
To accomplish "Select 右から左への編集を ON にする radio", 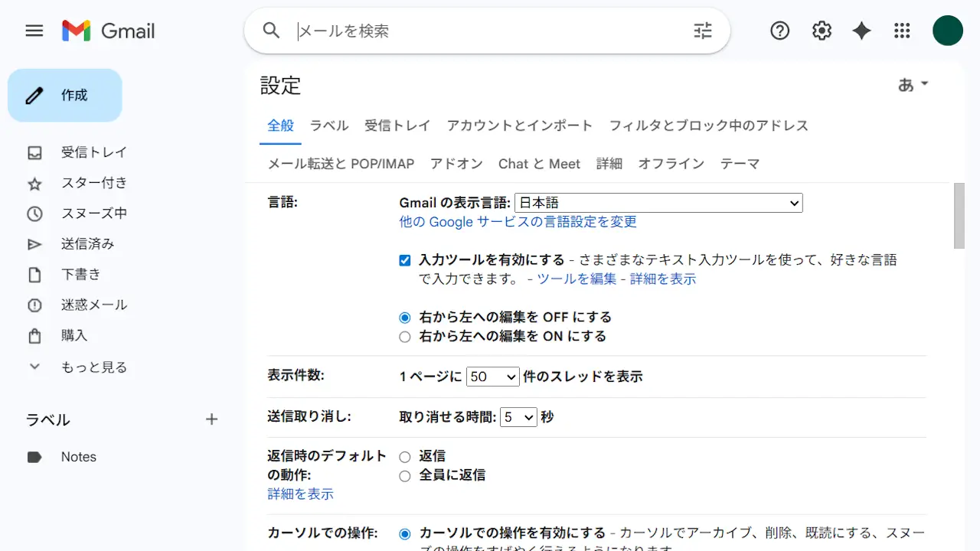I will [405, 337].
